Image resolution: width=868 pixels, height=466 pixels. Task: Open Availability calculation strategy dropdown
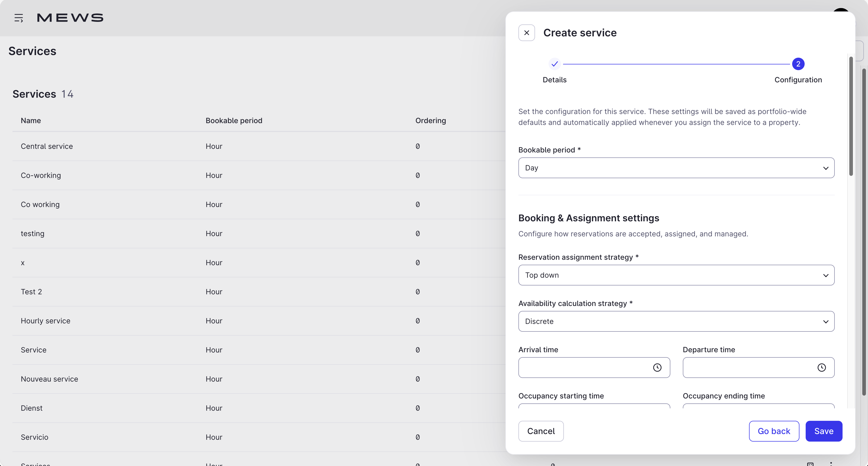pyautogui.click(x=676, y=321)
